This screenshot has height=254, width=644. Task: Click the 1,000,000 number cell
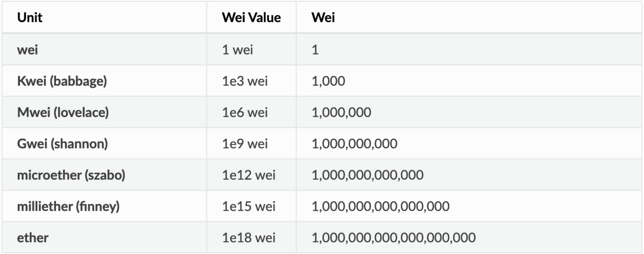pos(341,113)
